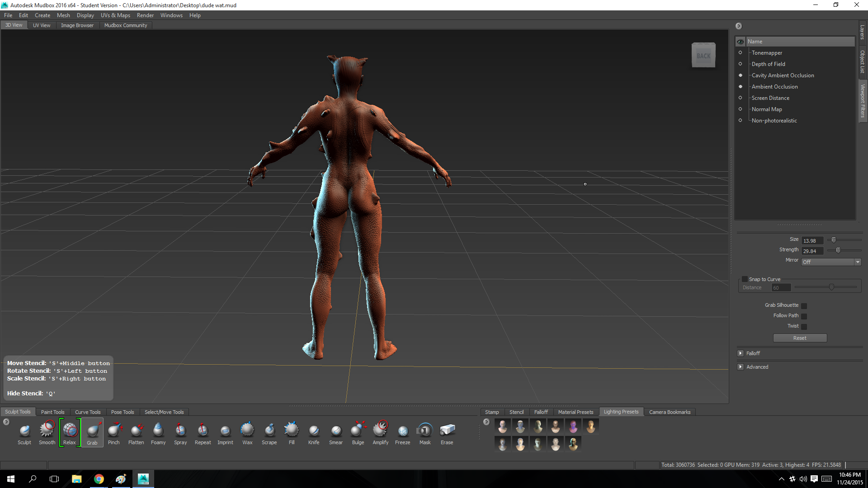Check the Follow Path checkbox
The width and height of the screenshot is (868, 488).
pyautogui.click(x=804, y=316)
